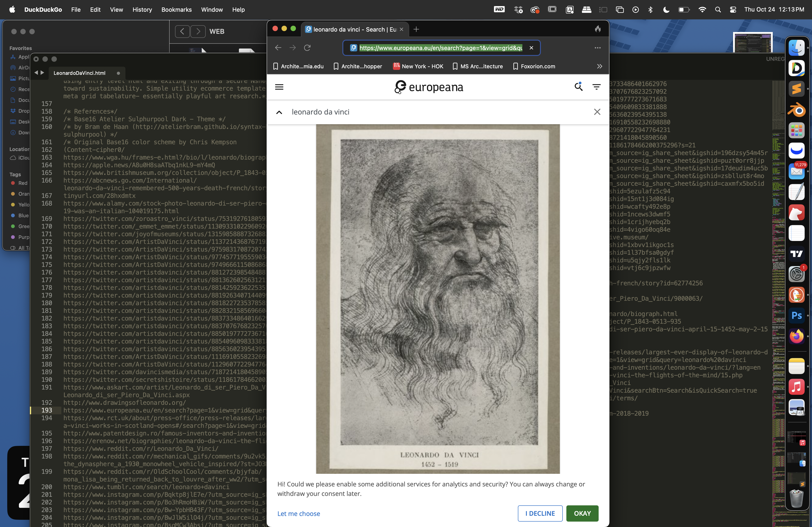Viewport: 812px width, 527px height.
Task: Open the europeana hamburger menu
Action: pos(279,87)
